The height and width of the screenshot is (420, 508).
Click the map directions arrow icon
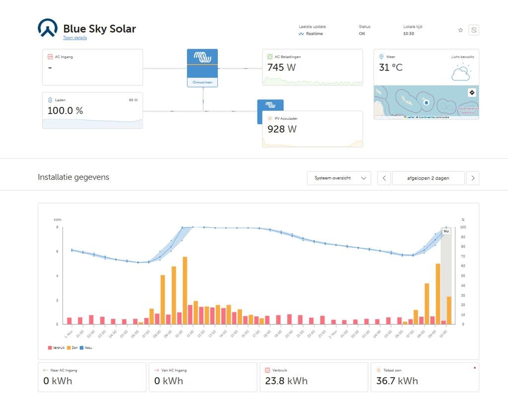click(x=472, y=92)
